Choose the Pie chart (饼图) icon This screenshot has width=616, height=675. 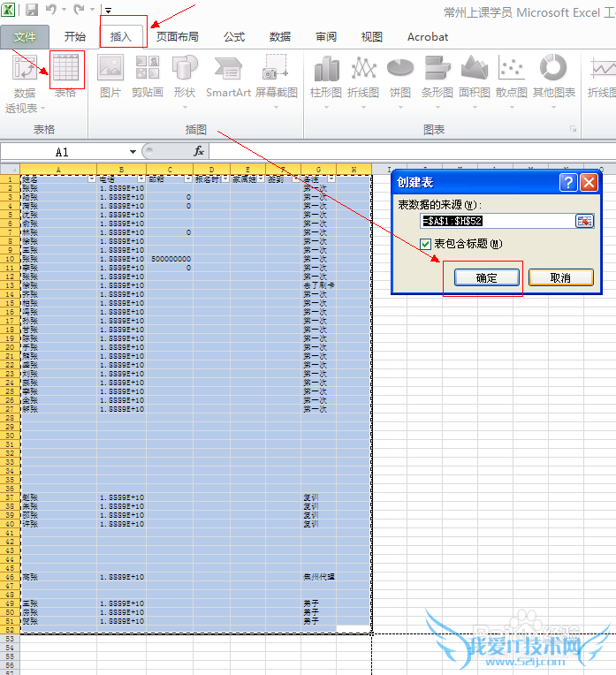400,71
